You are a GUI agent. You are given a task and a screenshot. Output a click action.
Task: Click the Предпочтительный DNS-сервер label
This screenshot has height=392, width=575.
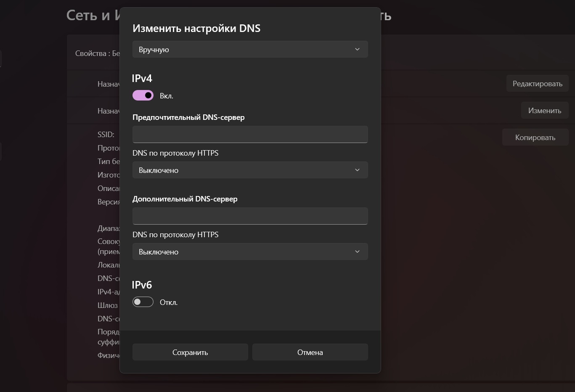pos(188,117)
